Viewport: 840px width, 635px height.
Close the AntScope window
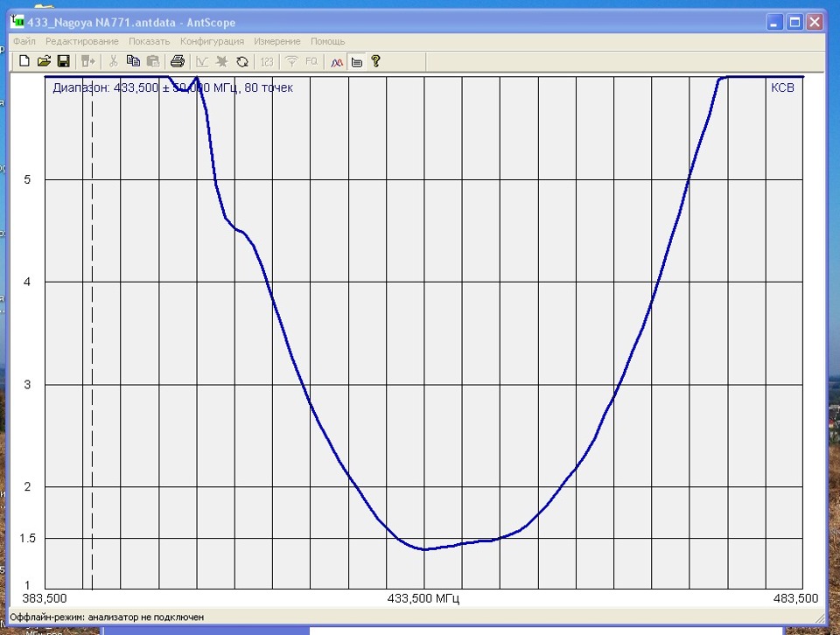tap(815, 22)
